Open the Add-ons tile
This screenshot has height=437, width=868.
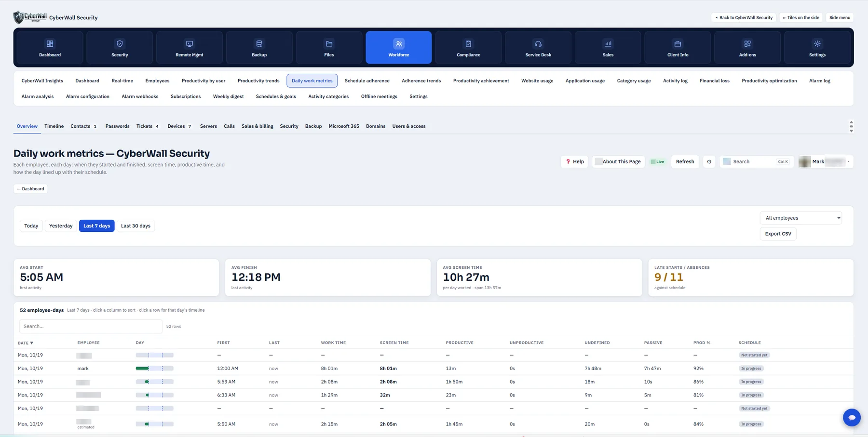pos(747,47)
